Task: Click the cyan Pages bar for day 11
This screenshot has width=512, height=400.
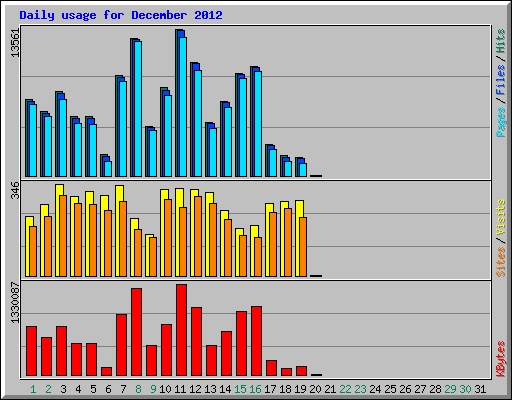Action: (183, 107)
